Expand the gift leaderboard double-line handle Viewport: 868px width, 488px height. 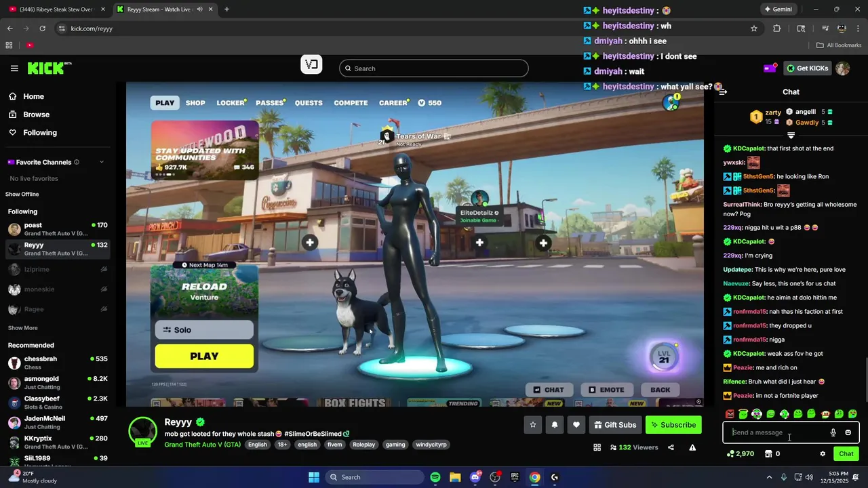[x=791, y=136]
